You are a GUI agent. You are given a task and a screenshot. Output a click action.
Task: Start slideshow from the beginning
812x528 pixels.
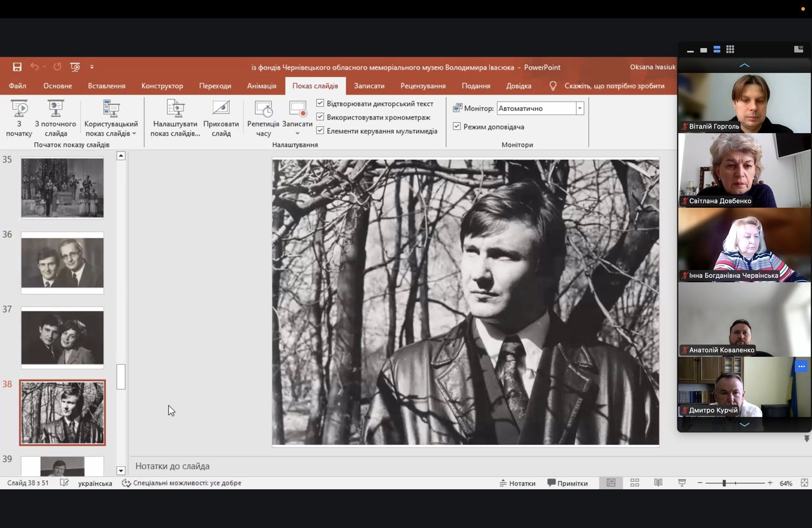point(19,118)
